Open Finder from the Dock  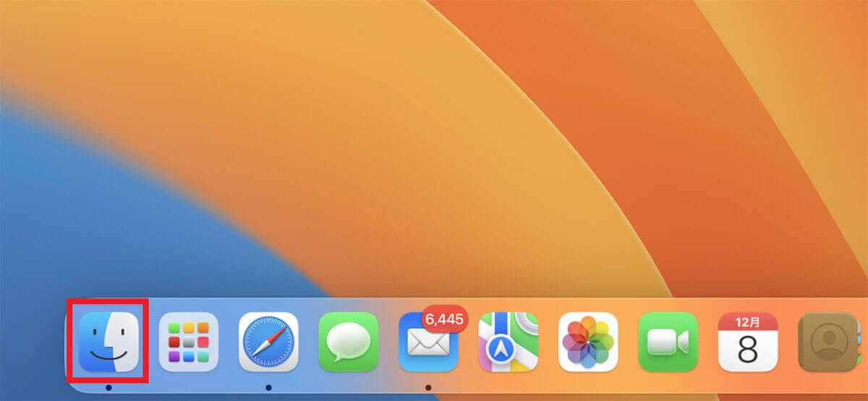click(x=109, y=342)
